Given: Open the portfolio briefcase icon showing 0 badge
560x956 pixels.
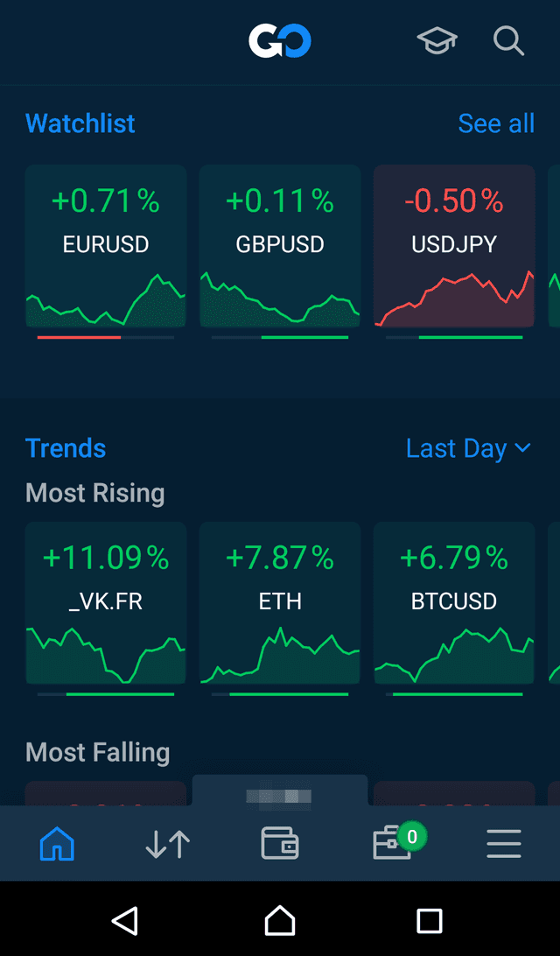Looking at the screenshot, I should click(x=391, y=843).
